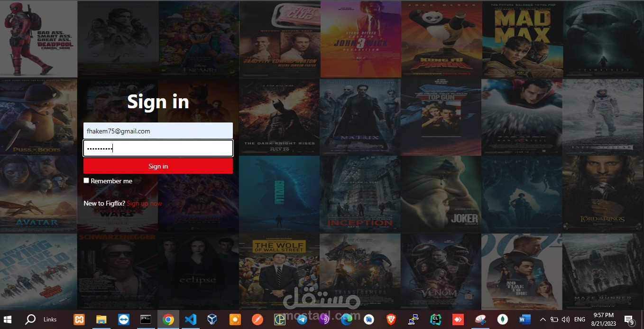Focus the password input field

point(158,148)
